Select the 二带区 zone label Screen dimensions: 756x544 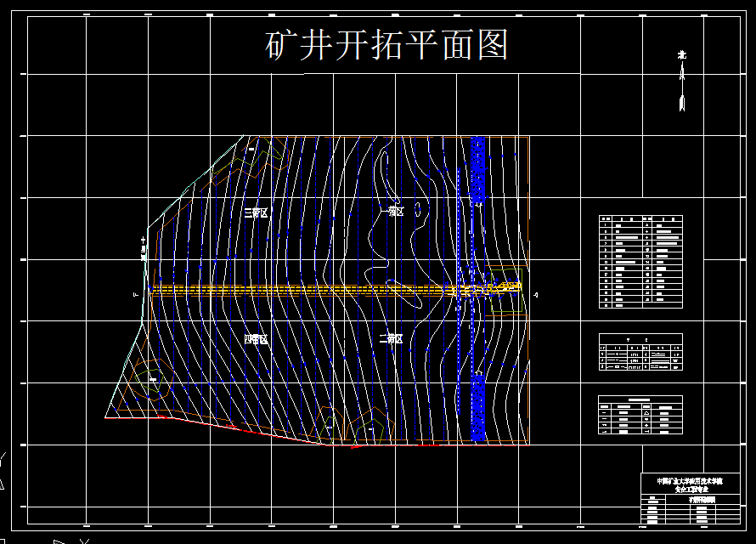pyautogui.click(x=391, y=339)
